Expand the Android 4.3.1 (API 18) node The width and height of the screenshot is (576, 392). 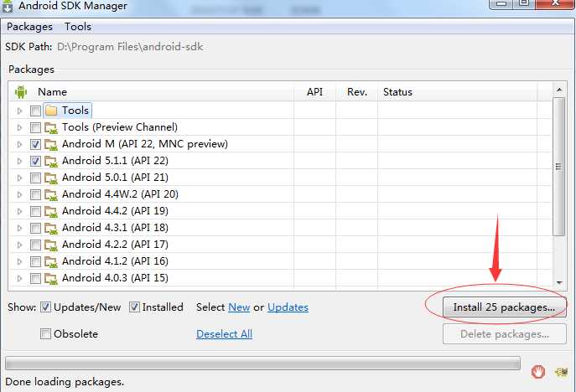(19, 228)
